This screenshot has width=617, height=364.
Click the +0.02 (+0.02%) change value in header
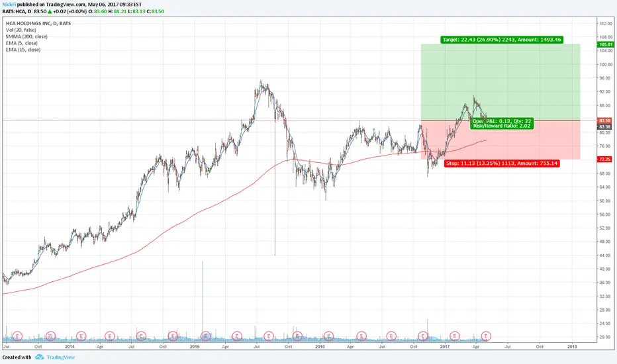click(x=70, y=11)
